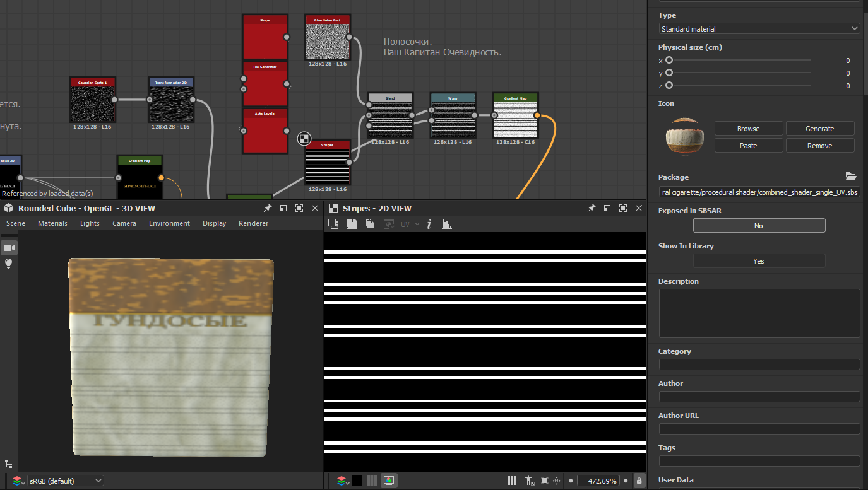The width and height of the screenshot is (868, 490).
Task: Pin the Stripes 2D view panel
Action: click(x=592, y=208)
